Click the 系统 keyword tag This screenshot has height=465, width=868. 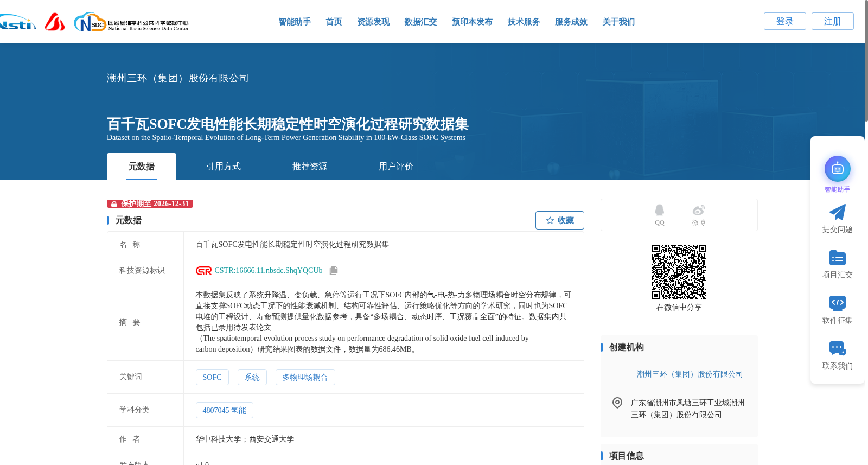[252, 377]
